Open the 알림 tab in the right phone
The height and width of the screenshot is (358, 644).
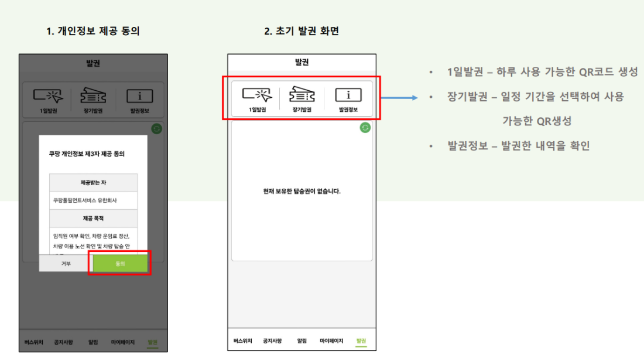(302, 341)
